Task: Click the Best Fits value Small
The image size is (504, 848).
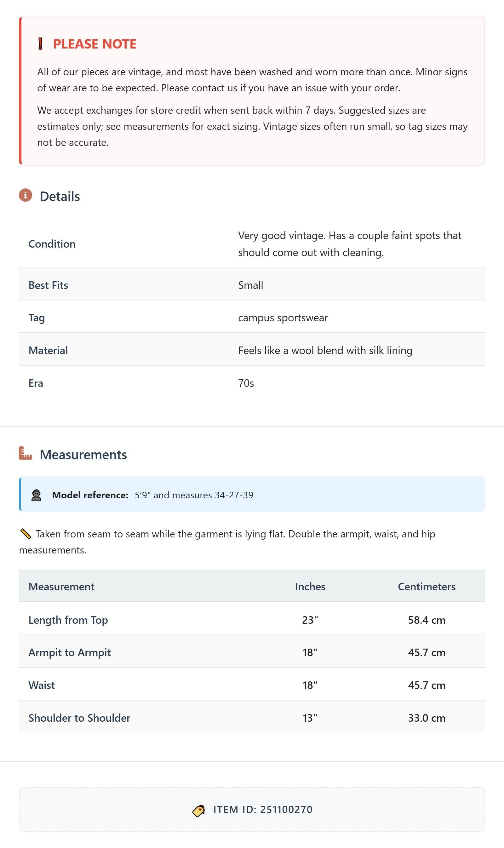Action: tap(251, 285)
